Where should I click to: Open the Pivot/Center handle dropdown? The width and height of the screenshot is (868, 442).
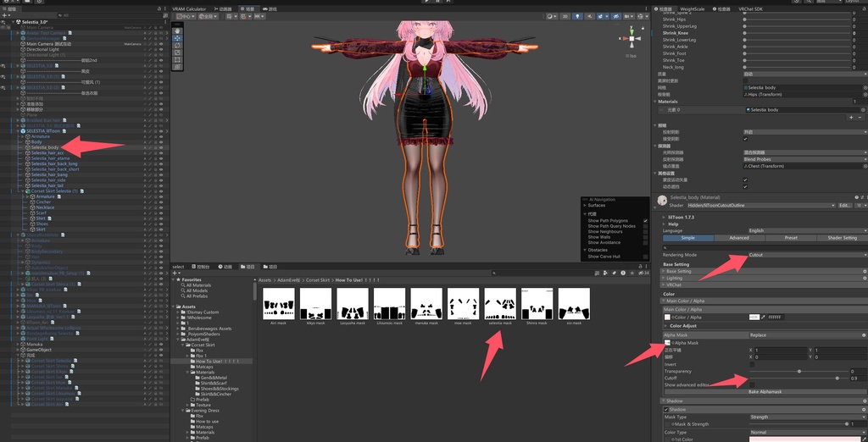(186, 17)
